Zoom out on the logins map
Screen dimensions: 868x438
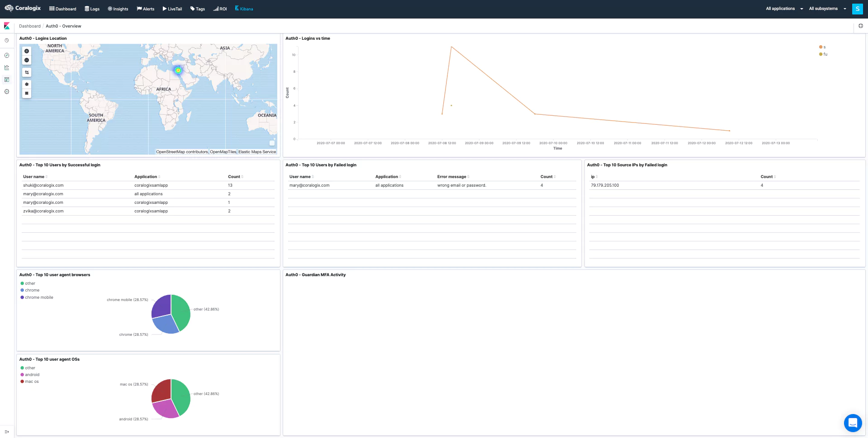pos(27,60)
